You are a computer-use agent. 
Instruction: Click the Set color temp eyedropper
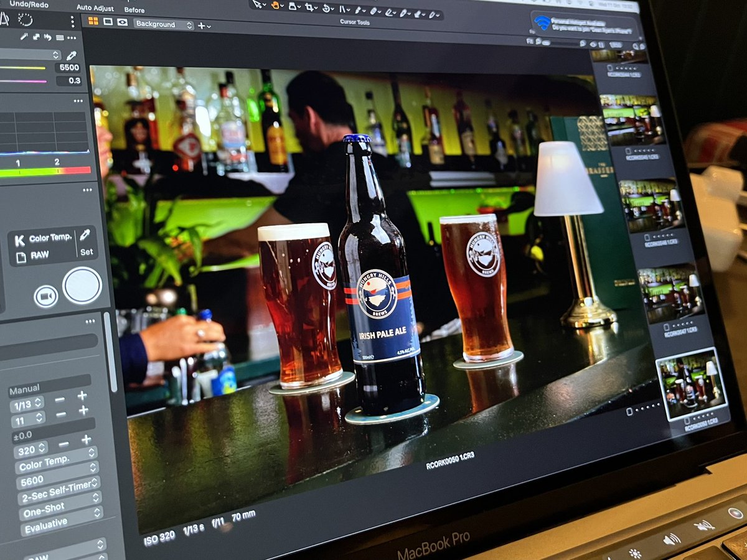pos(85,235)
